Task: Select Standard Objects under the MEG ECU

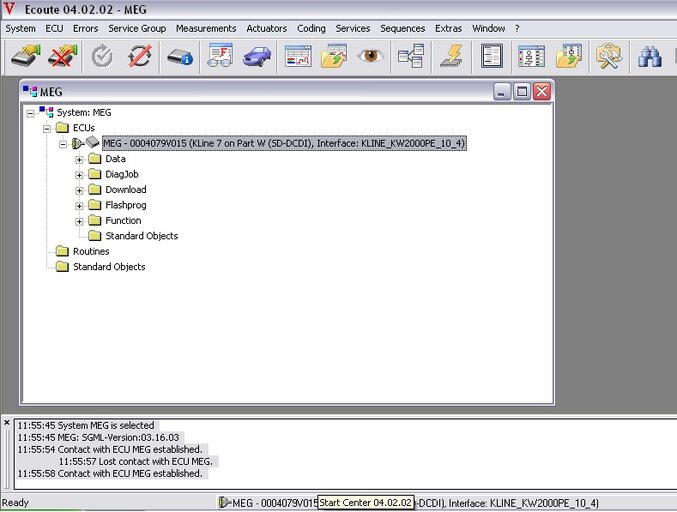Action: click(142, 236)
